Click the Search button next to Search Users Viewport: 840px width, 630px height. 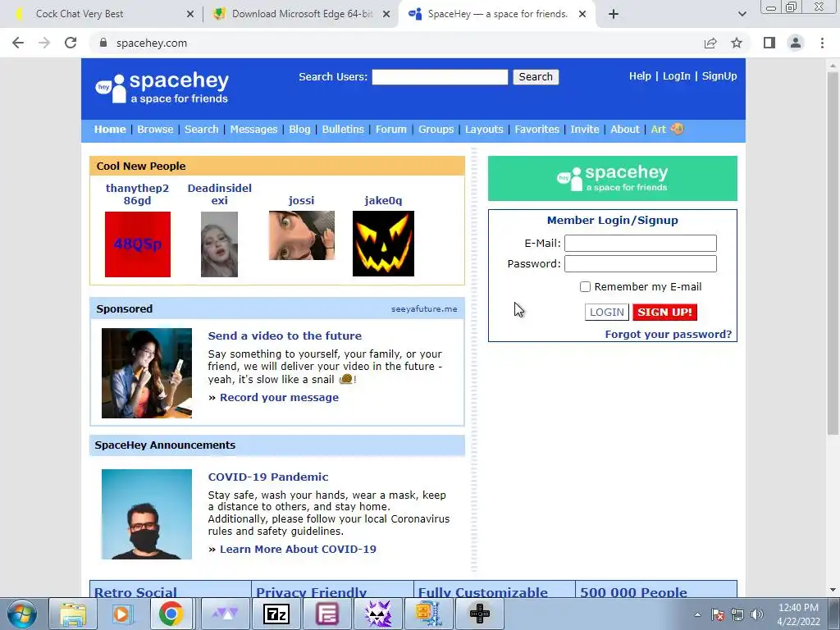(x=536, y=76)
